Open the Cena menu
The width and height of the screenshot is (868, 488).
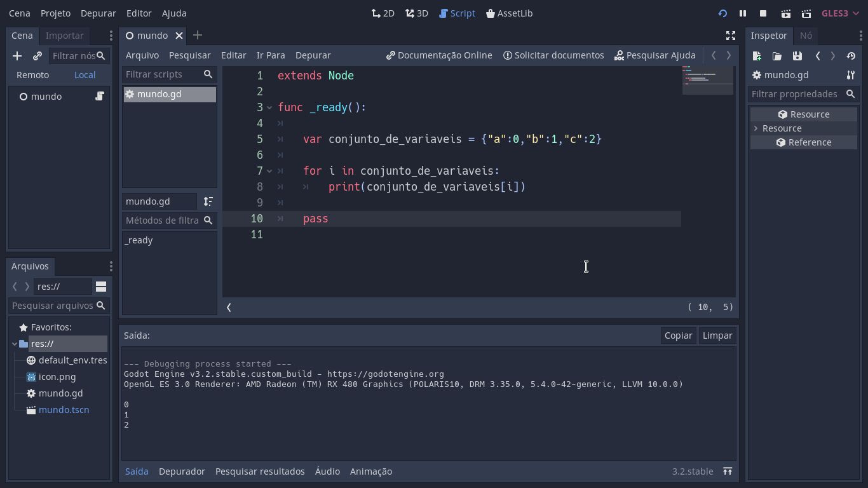[20, 13]
